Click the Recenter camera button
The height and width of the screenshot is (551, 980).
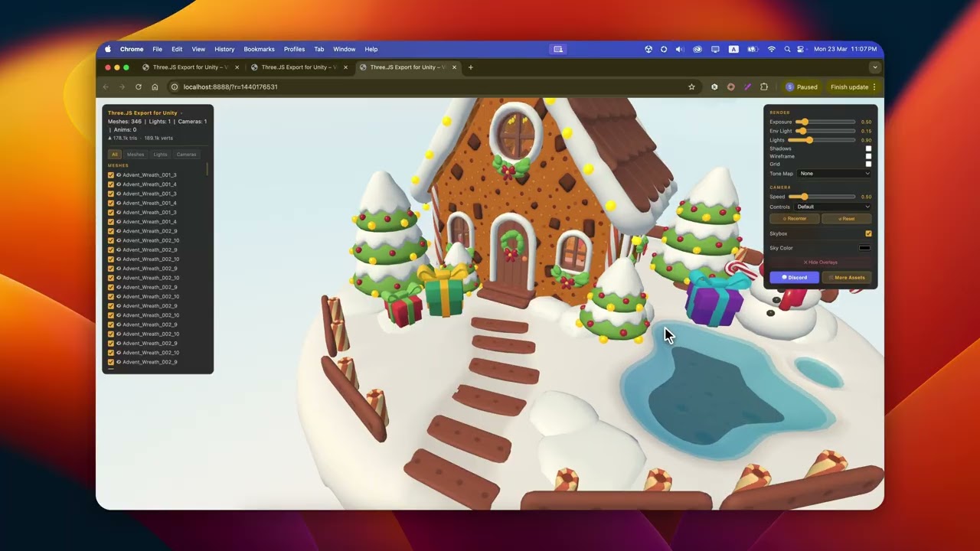pyautogui.click(x=795, y=219)
